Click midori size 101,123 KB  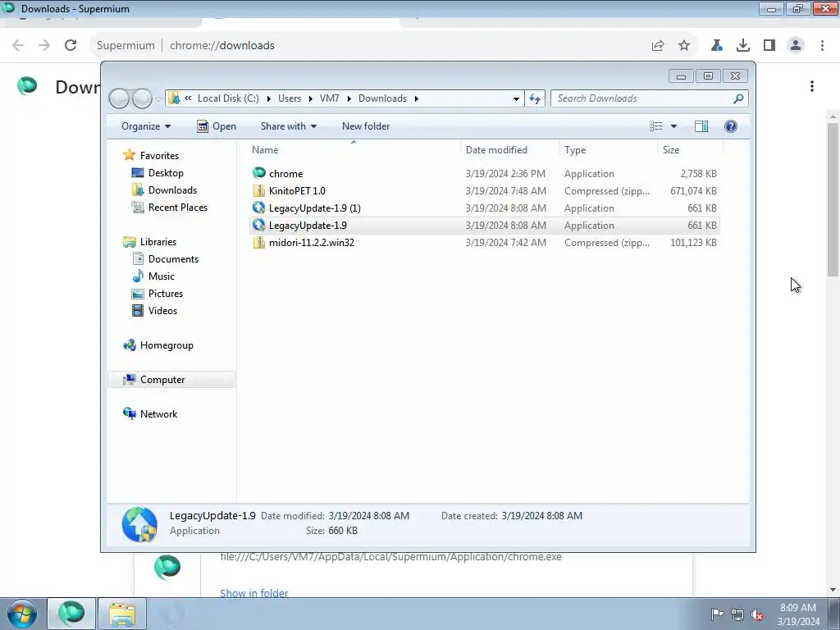(x=693, y=243)
